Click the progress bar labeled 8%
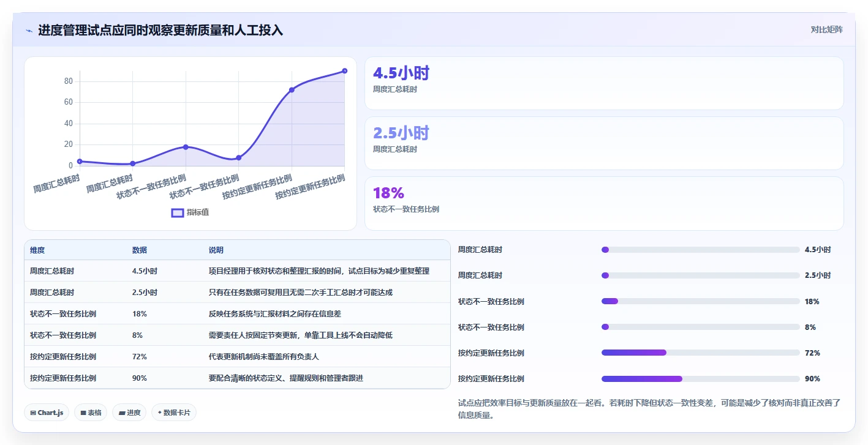Image resolution: width=868 pixels, height=445 pixels. [701, 327]
